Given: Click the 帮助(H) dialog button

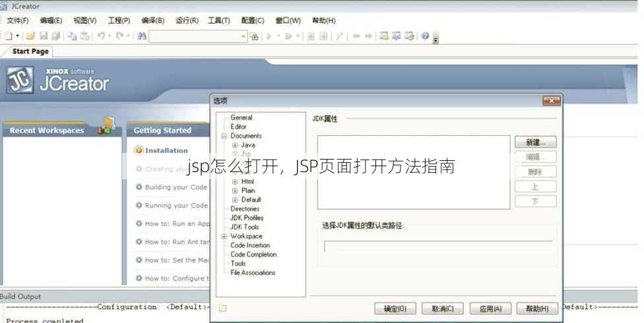Looking at the screenshot, I should click(538, 308).
